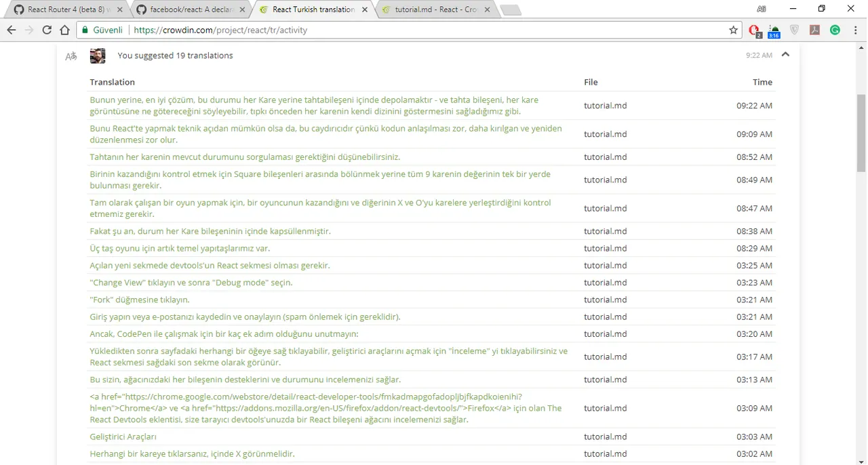This screenshot has height=465, width=868.
Task: Click the Chrome profile indicator in title bar
Action: pos(762,9)
